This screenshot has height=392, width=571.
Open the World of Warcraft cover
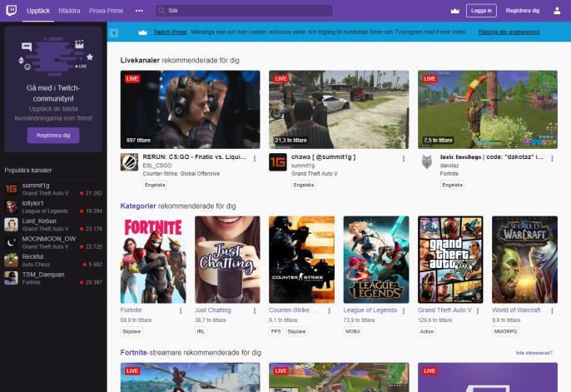(x=524, y=260)
